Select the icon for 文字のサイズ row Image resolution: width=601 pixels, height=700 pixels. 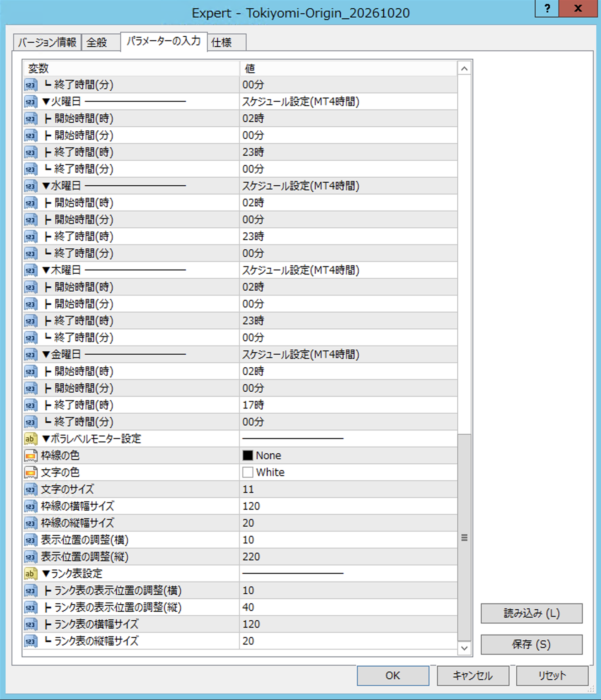point(30,490)
